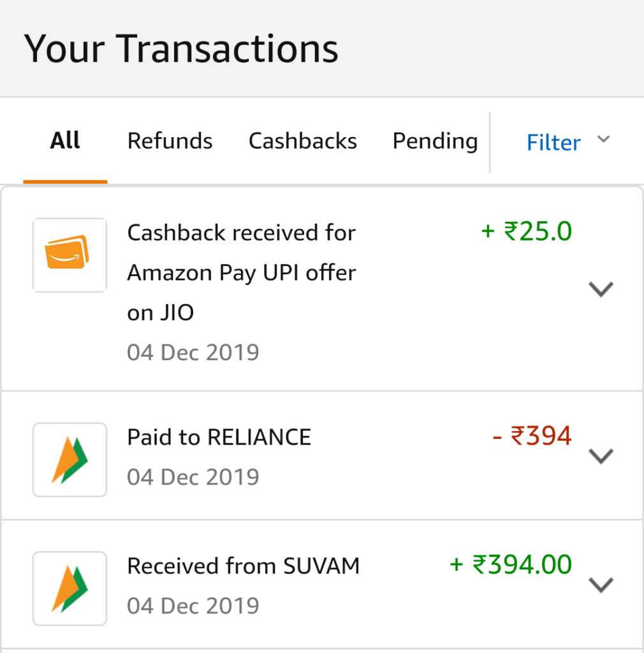Tap the - ₹394 debit amount
The width and height of the screenshot is (644, 653).
(x=532, y=436)
